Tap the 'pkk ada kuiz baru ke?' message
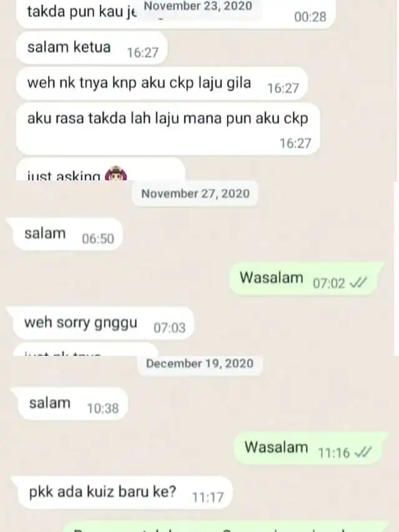This screenshot has height=532, width=399. click(122, 493)
